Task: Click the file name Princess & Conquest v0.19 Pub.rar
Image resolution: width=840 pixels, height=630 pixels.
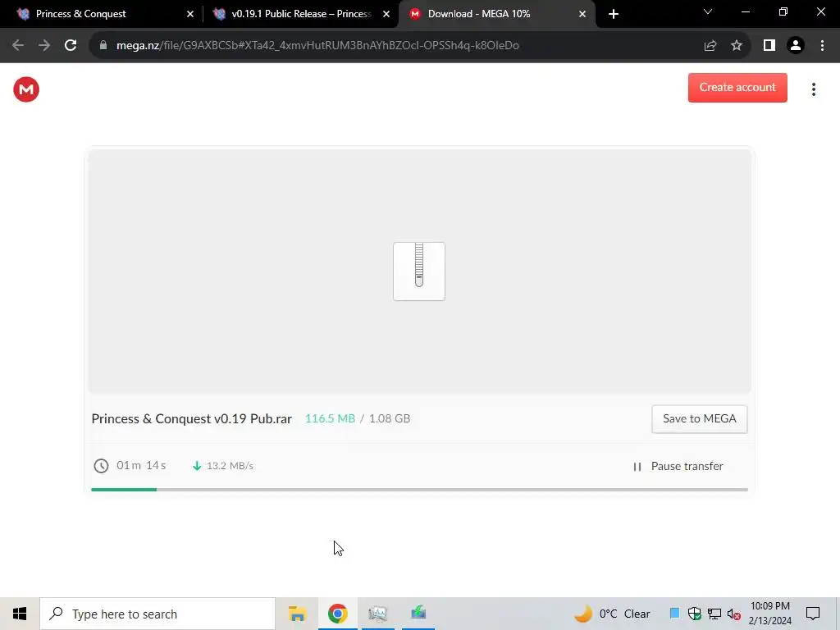Action: [192, 419]
